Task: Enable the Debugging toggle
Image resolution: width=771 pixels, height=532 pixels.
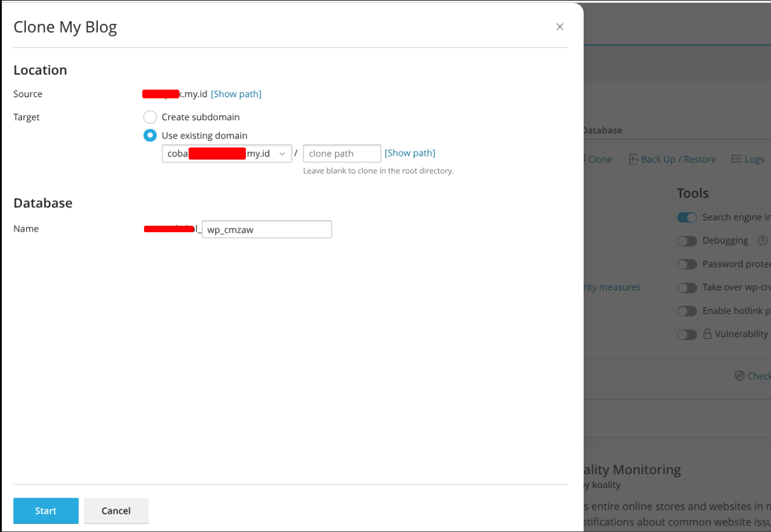Action: coord(687,241)
